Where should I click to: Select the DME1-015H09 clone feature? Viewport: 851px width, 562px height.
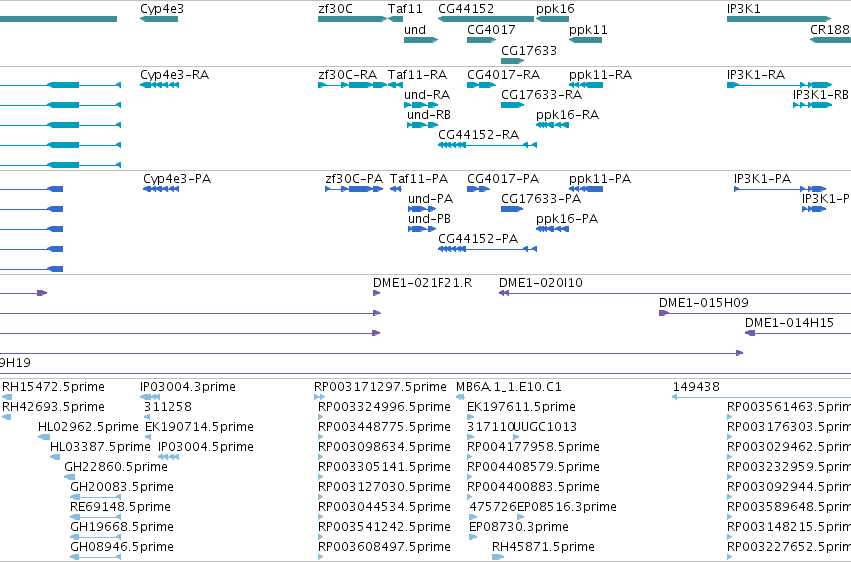coord(755,313)
